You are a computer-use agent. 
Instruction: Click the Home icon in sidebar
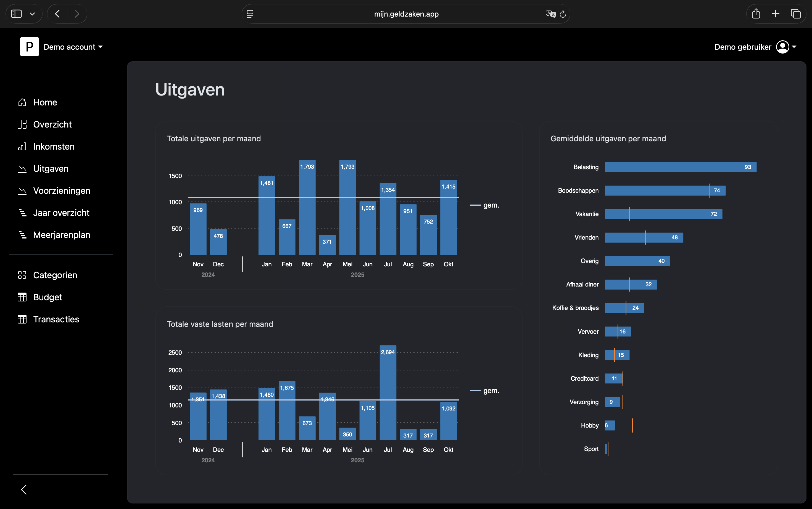22,102
